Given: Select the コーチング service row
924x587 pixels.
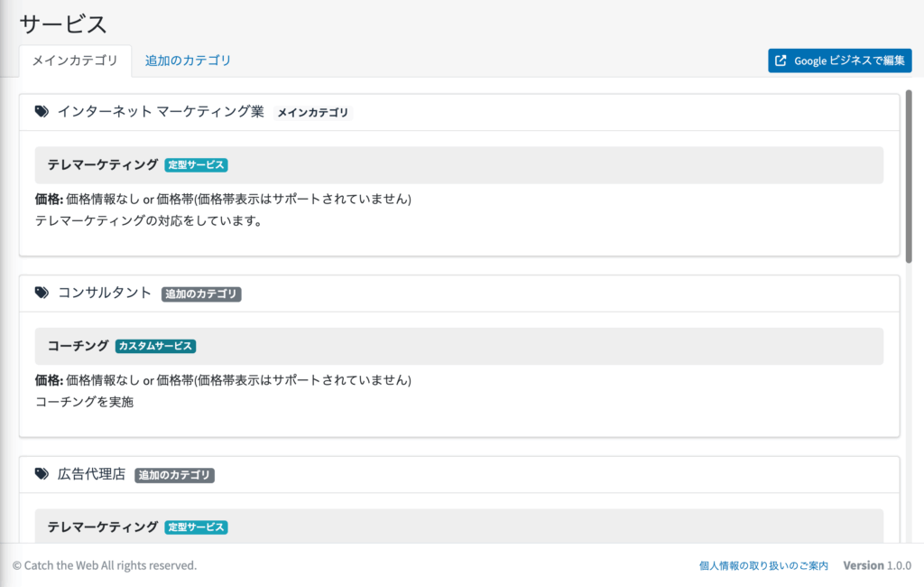Looking at the screenshot, I should (x=458, y=346).
